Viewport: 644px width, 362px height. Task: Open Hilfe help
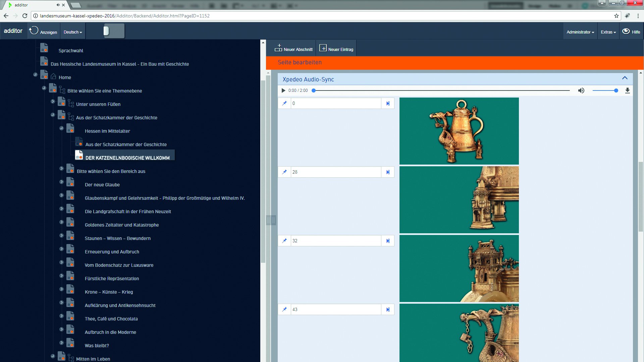[x=631, y=32]
